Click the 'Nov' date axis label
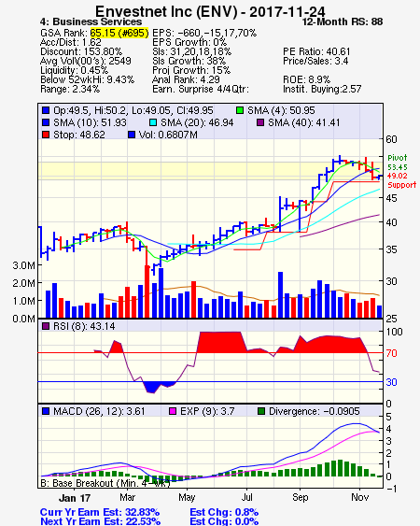This screenshot has height=526, width=420. pos(359,497)
